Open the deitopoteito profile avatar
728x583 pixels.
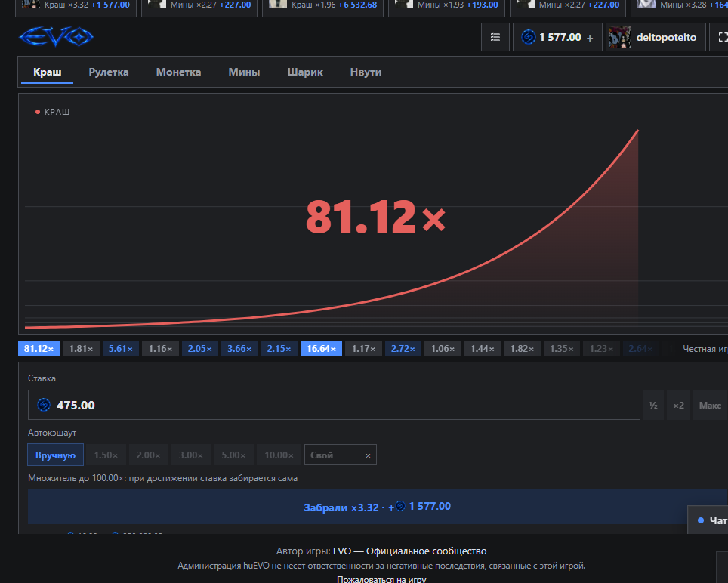(x=620, y=37)
